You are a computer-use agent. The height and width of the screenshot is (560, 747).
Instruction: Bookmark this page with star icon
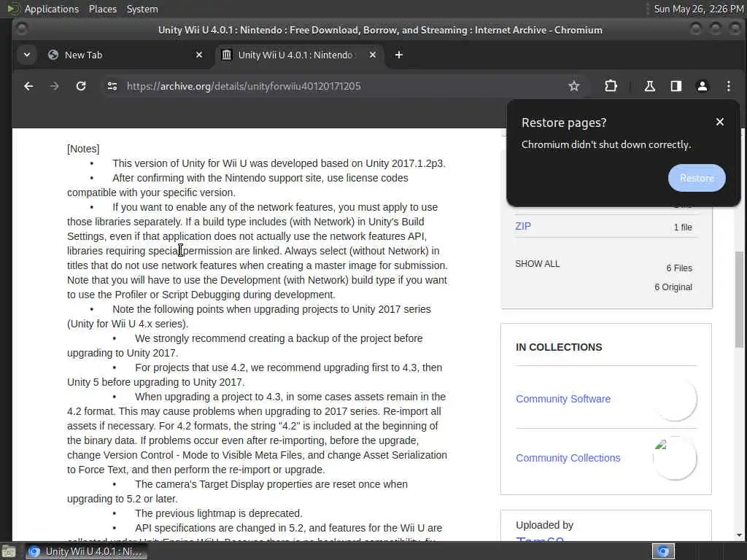(574, 86)
